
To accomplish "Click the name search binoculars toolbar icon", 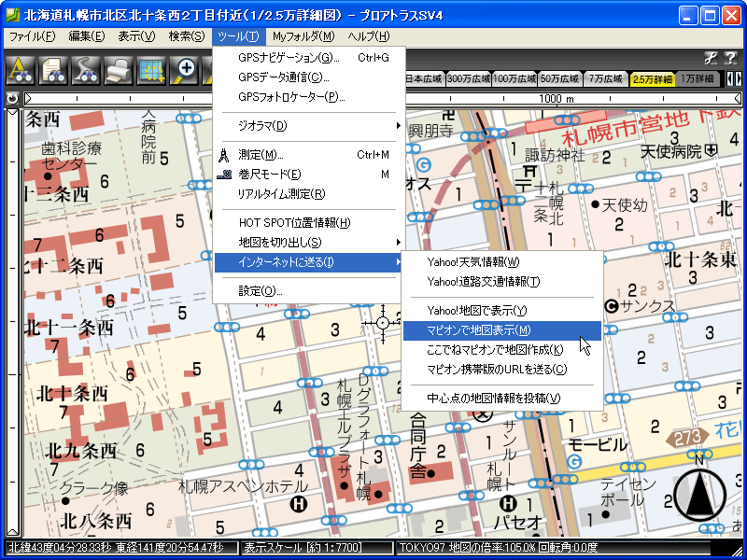I will pos(21,71).
